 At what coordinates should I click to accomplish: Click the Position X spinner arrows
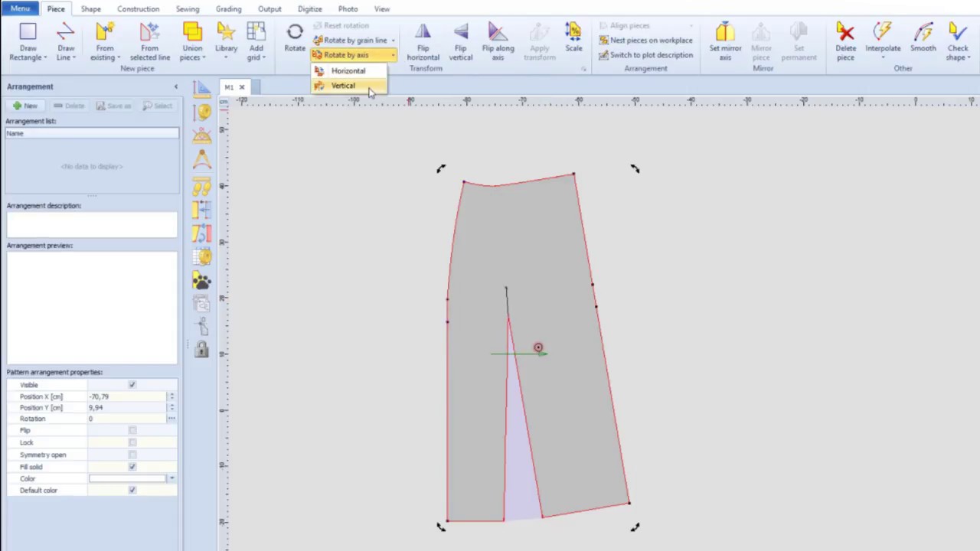coord(171,396)
